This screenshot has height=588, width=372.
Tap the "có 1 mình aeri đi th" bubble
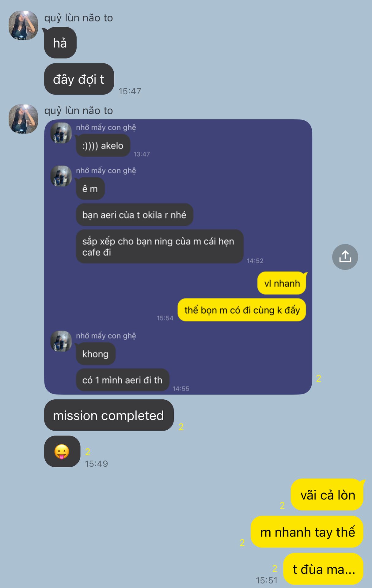click(x=123, y=380)
